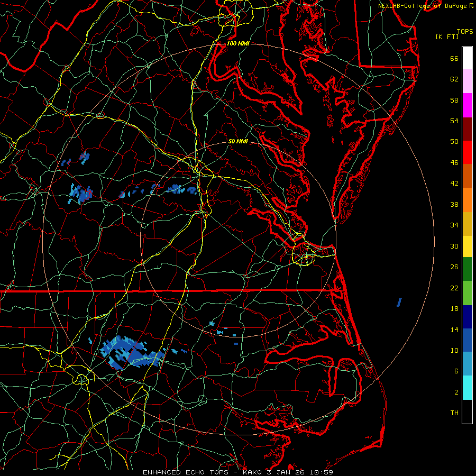This screenshot has height=476, width=476.
Task: Select the gold legend swatch
Action: [x=467, y=224]
